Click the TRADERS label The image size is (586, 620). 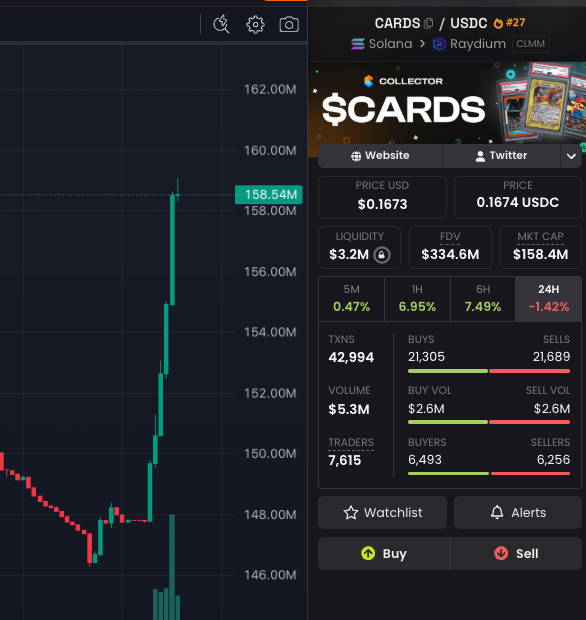(351, 442)
